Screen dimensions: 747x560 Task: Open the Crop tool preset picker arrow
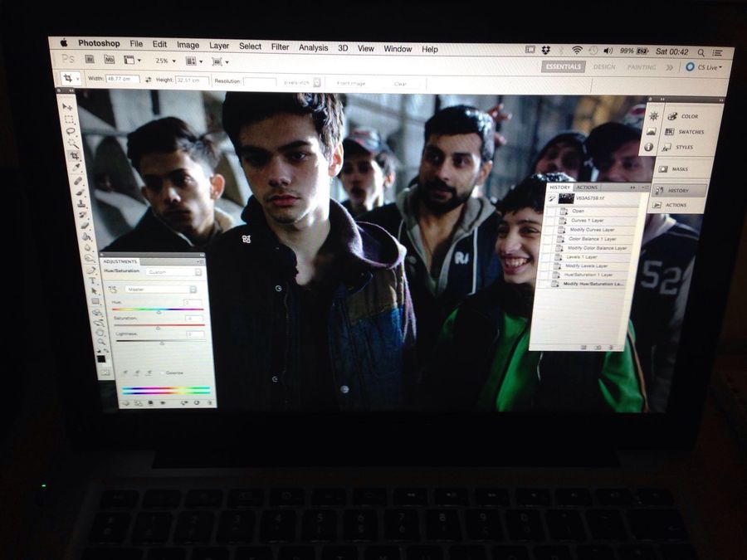[78, 79]
